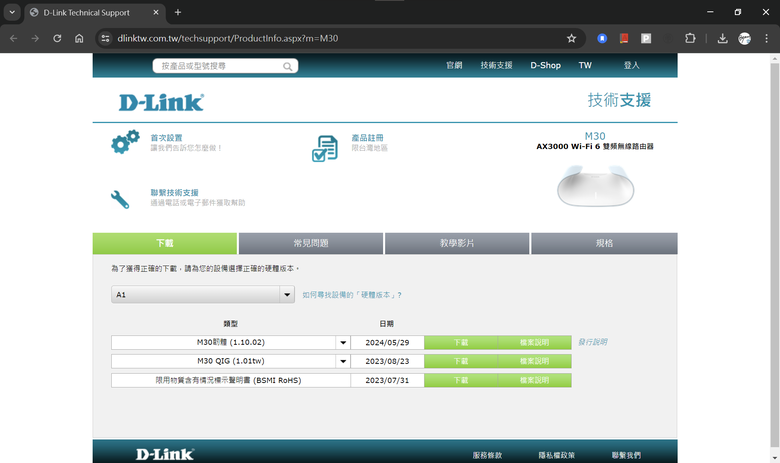
Task: Open file description for BSMI RoHS
Action: tap(534, 380)
